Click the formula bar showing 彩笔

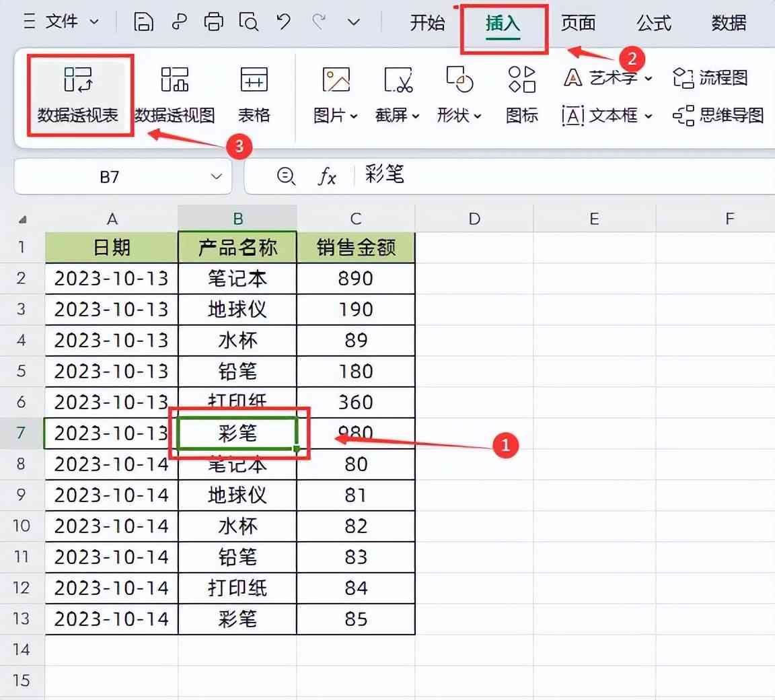[x=538, y=176]
